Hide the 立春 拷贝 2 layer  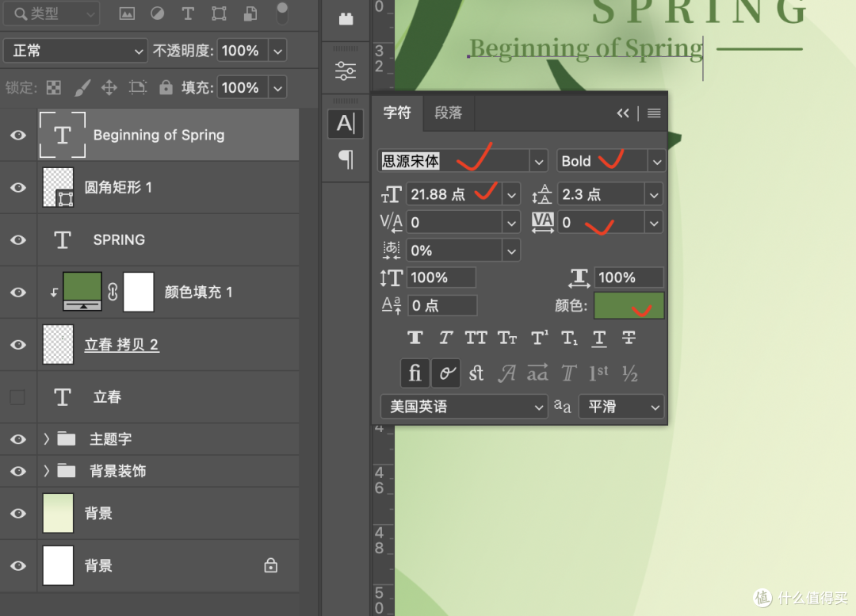coord(18,345)
